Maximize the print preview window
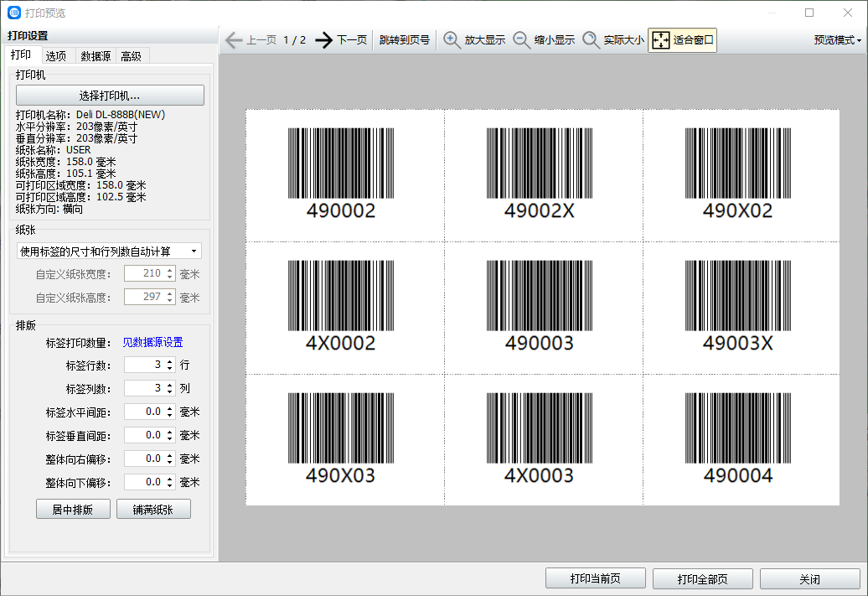Viewport: 868px width, 596px height. (x=809, y=13)
